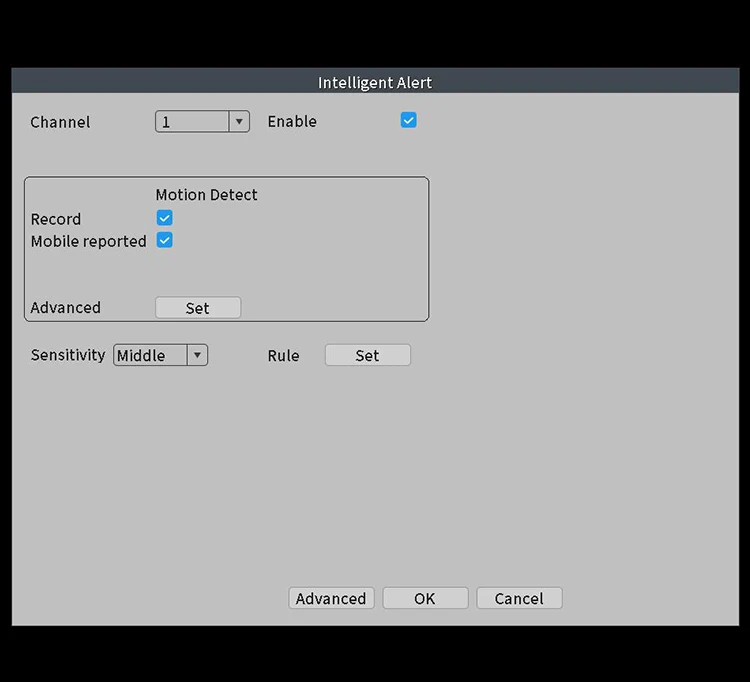This screenshot has width=750, height=682.
Task: Click the Advanced label inside Motion Detect box
Action: point(66,308)
